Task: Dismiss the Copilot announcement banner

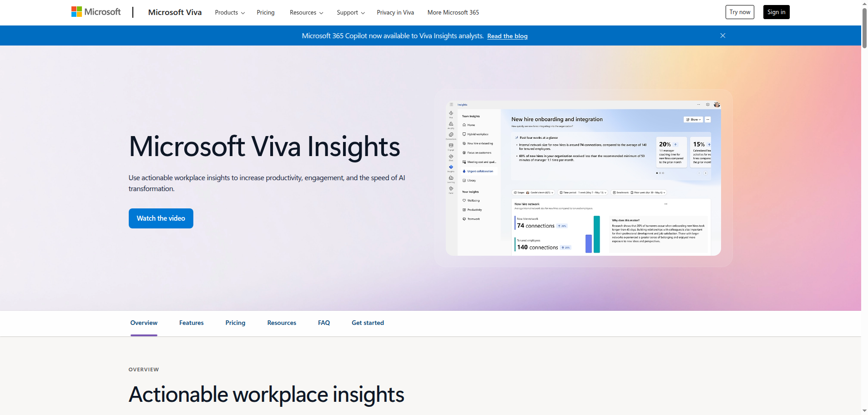Action: 722,35
